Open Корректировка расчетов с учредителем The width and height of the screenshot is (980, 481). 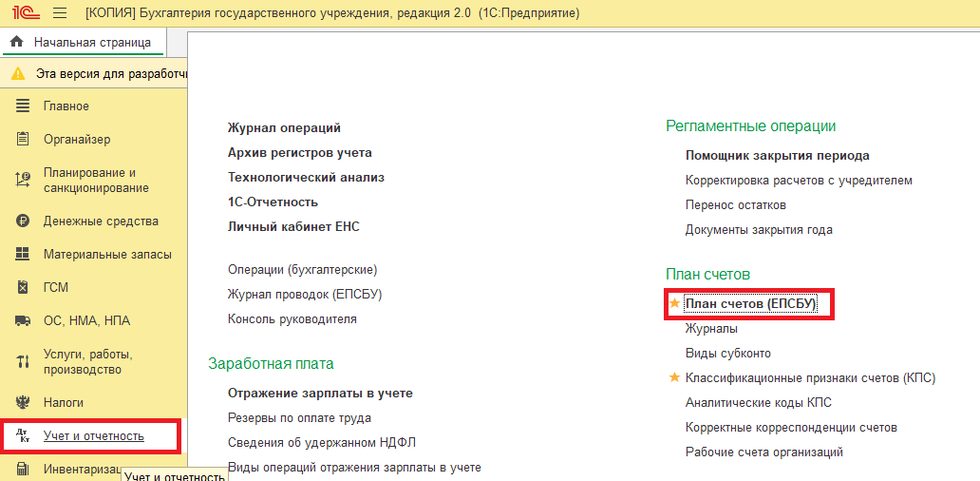pos(799,181)
